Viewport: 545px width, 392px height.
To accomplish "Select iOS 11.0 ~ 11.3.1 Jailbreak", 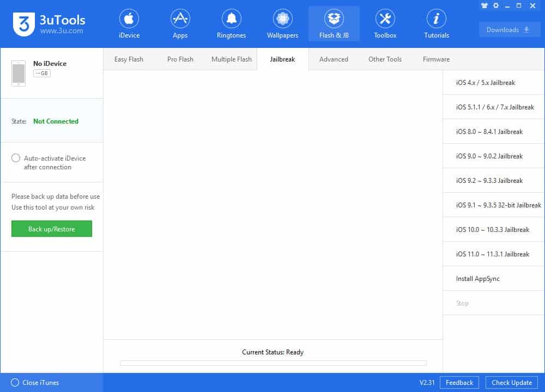I will [x=493, y=254].
